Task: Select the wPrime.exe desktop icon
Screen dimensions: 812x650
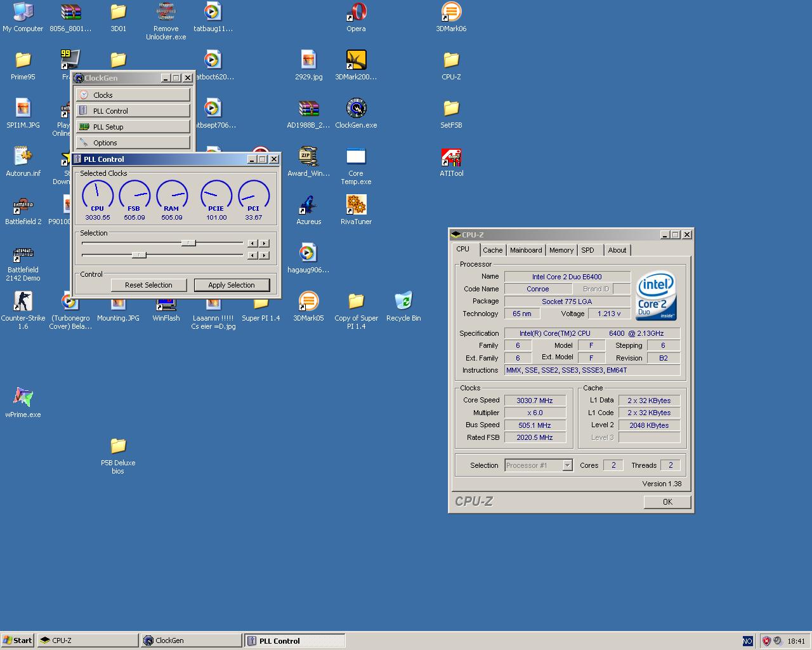Action: 23,403
